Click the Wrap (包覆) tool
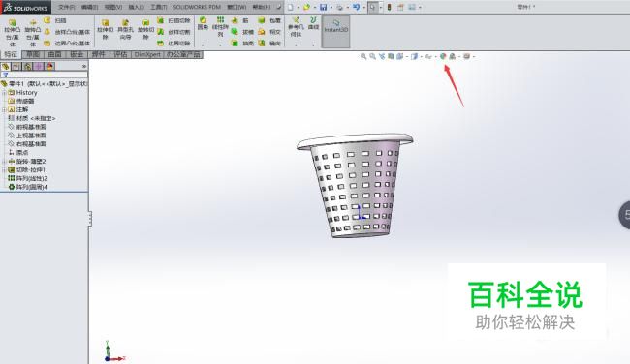The height and width of the screenshot is (364, 630). (269, 20)
